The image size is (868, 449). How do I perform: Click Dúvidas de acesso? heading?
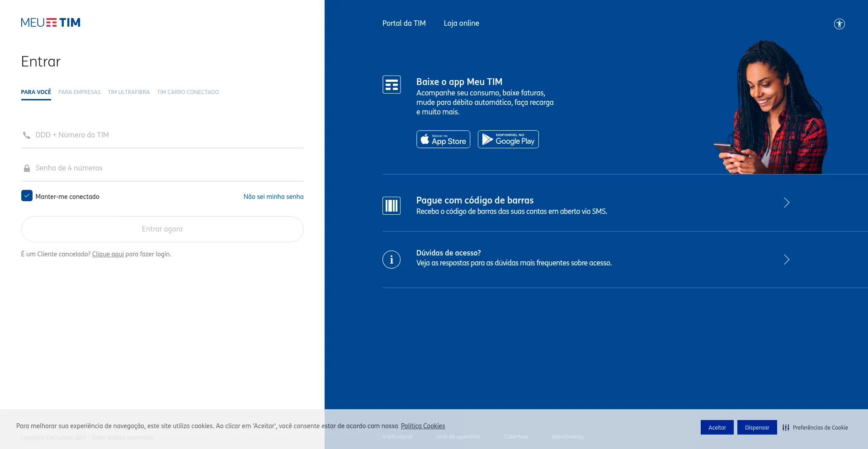[x=448, y=253]
